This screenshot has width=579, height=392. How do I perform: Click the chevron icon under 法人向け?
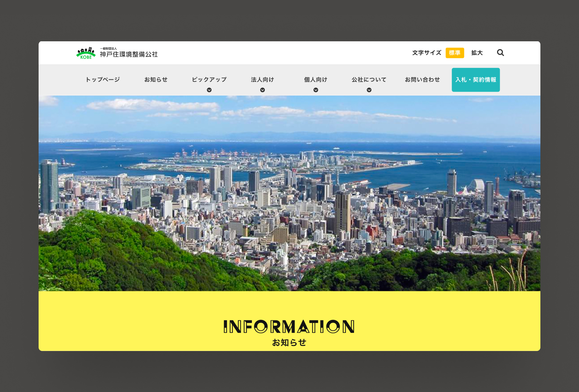[262, 90]
